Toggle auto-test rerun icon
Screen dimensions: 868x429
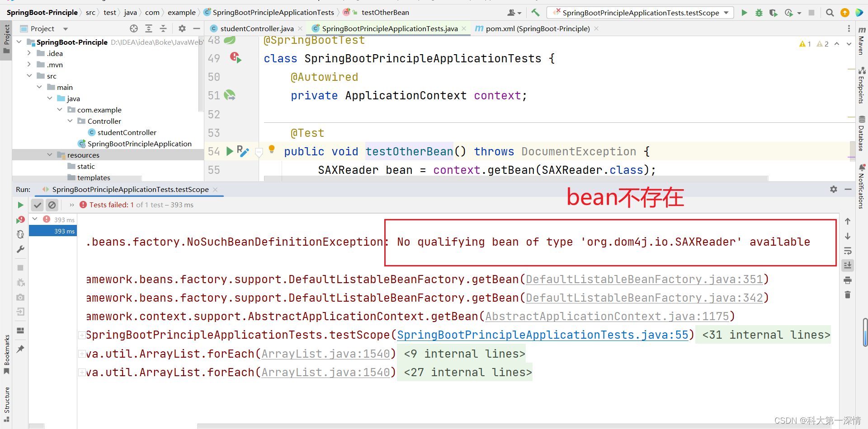20,234
